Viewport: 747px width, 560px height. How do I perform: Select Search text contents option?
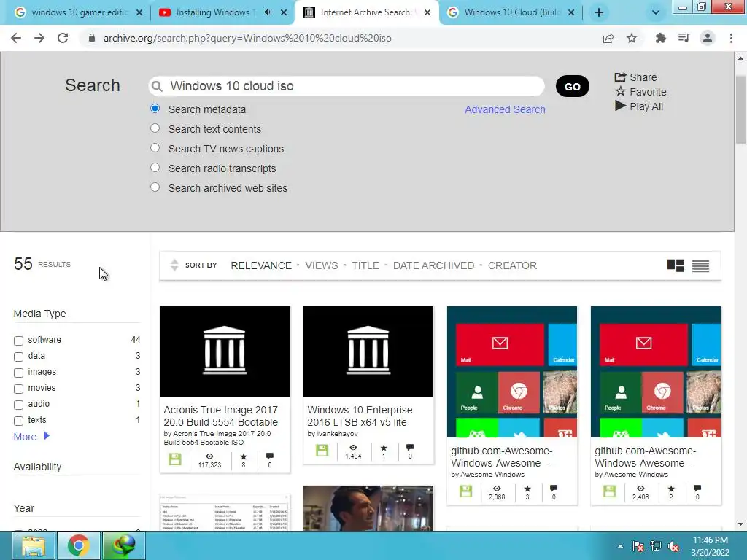155,128
